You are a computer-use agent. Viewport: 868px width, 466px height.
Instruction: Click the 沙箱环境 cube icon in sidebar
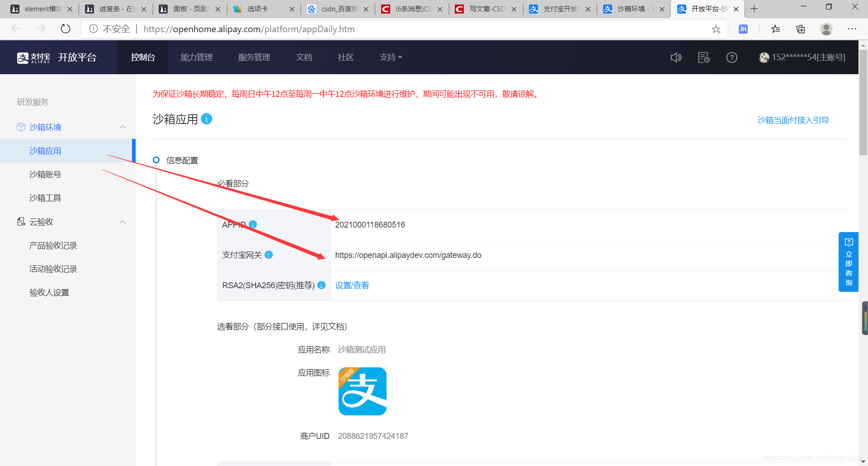click(x=21, y=127)
